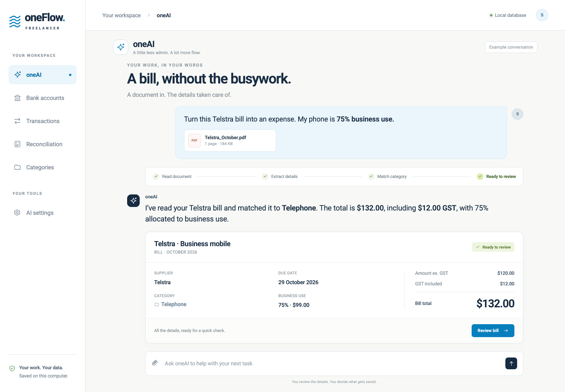Open the Transactions page
565x392 pixels.
[x=42, y=121]
